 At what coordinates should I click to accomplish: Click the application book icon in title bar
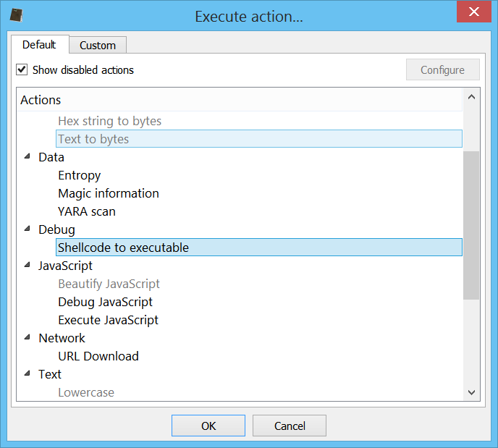tap(17, 15)
